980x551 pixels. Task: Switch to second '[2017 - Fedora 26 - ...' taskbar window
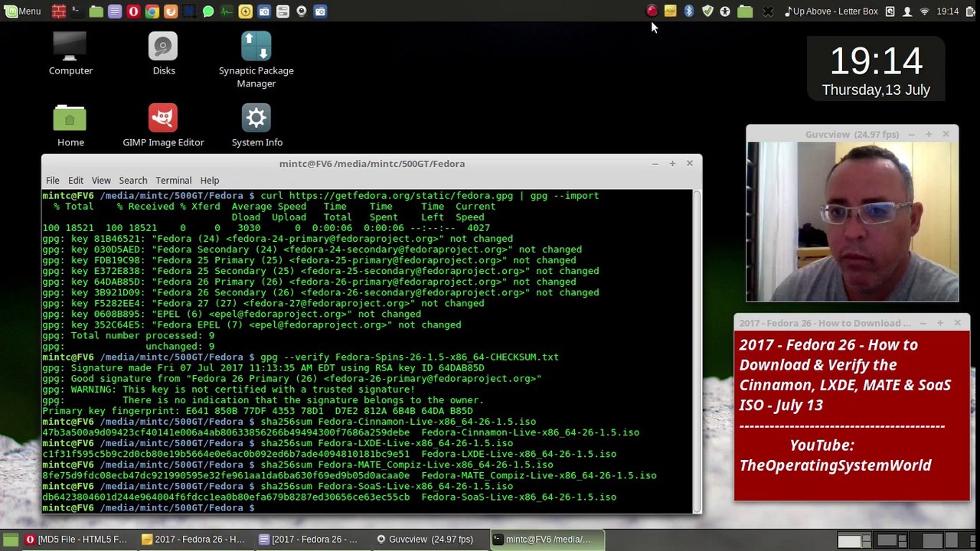pos(308,540)
